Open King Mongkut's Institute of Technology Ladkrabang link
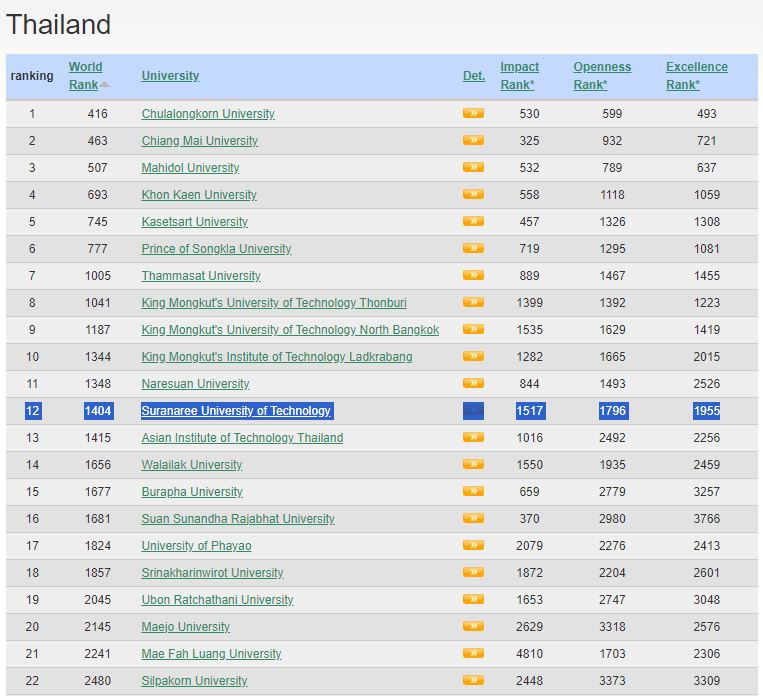 [277, 357]
